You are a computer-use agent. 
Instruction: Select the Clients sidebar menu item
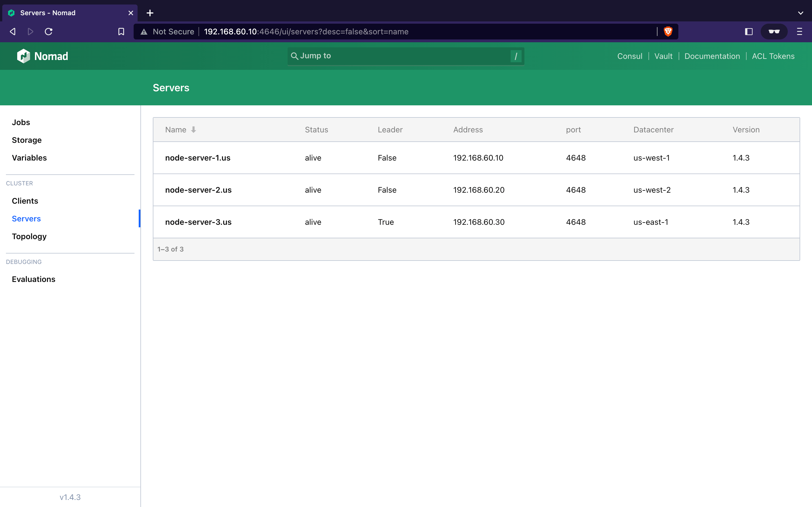(25, 200)
